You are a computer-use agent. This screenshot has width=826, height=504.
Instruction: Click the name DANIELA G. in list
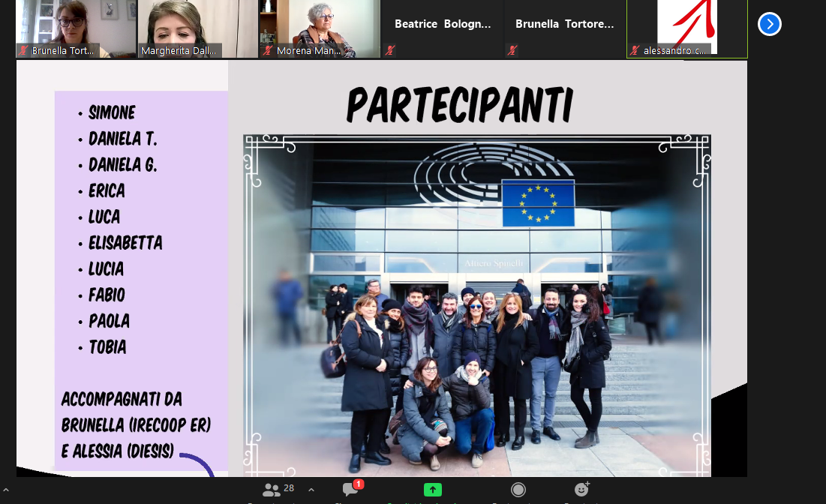123,165
